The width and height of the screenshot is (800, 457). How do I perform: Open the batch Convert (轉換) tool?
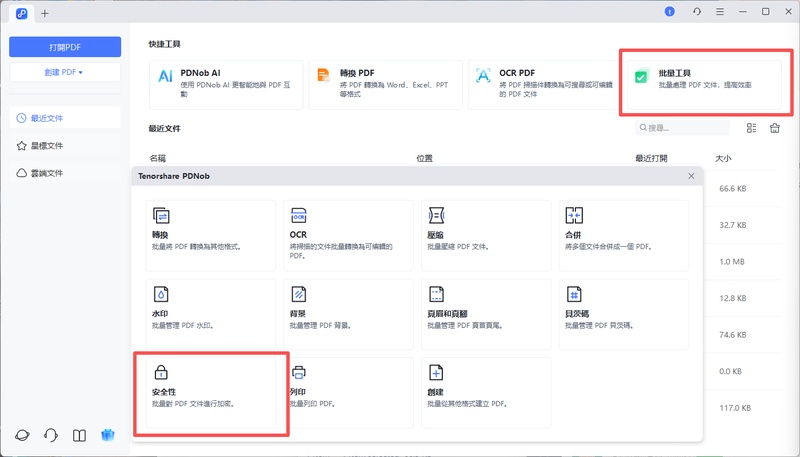tap(210, 235)
